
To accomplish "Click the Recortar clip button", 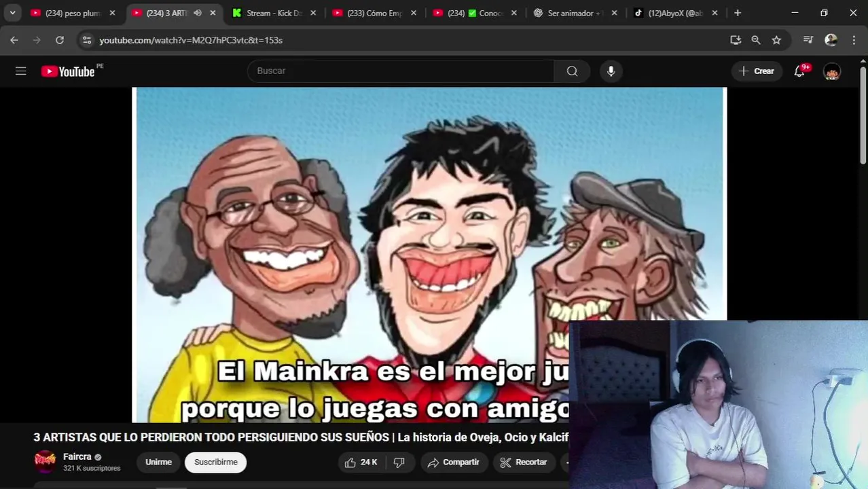I will click(x=524, y=462).
